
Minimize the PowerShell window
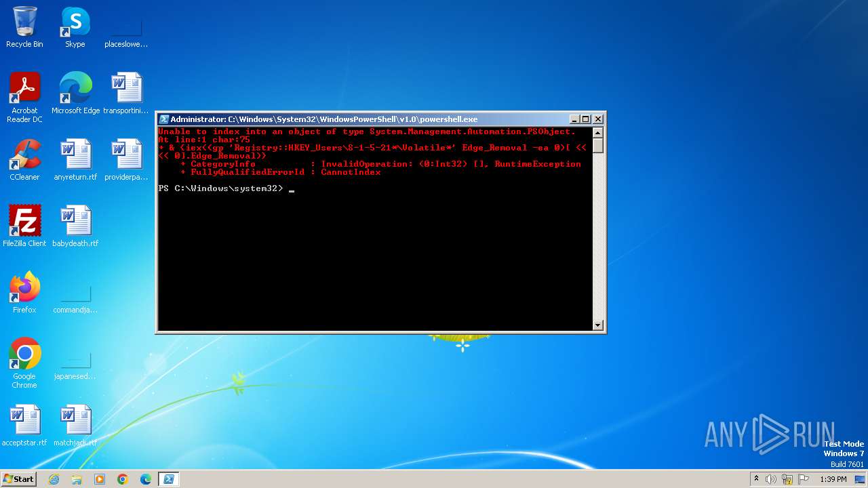pyautogui.click(x=574, y=119)
